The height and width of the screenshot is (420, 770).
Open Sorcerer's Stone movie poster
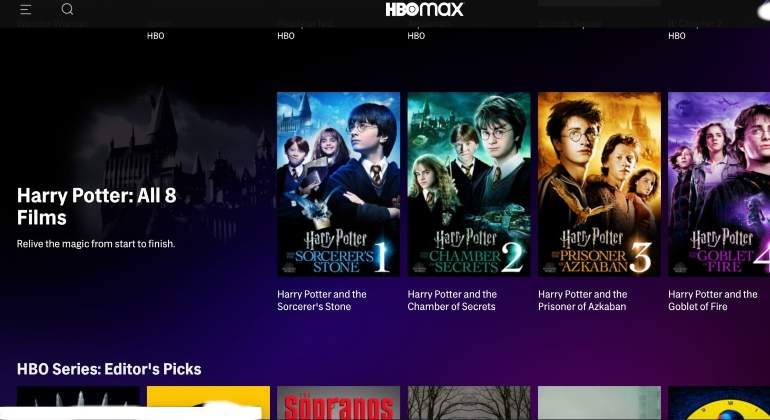[338, 184]
